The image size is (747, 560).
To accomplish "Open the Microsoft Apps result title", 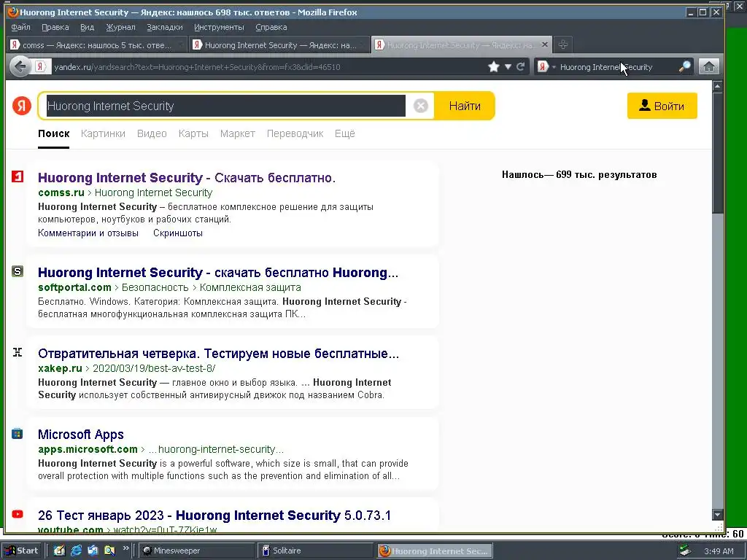I will coord(81,435).
